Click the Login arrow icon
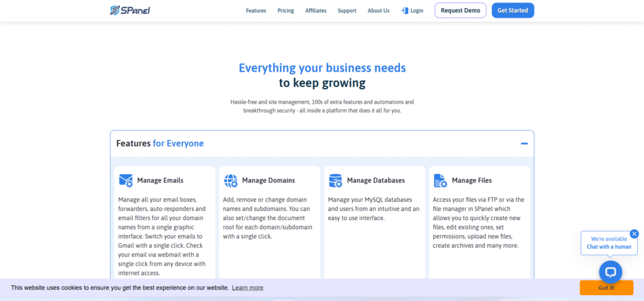Screen dimensions: 644x301 pos(404,11)
